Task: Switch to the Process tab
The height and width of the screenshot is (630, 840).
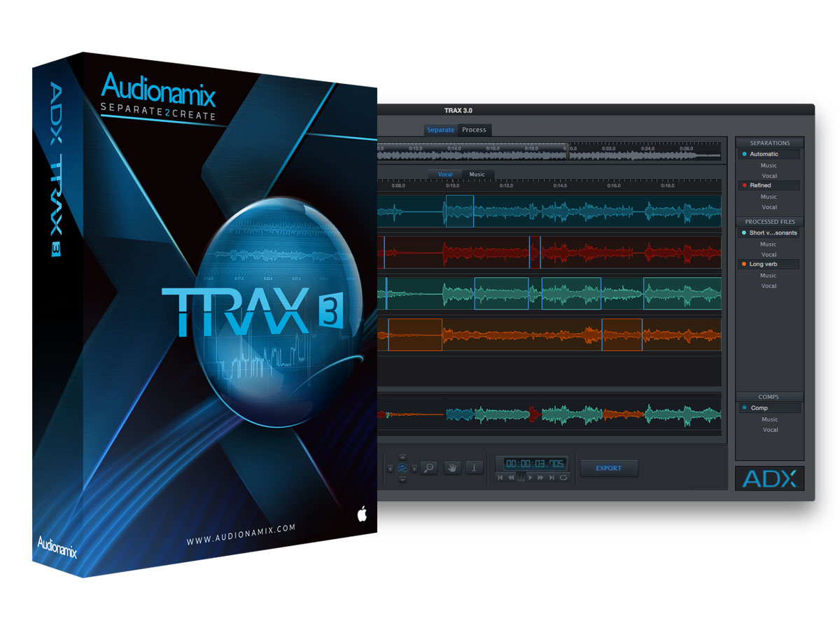Action: click(474, 129)
